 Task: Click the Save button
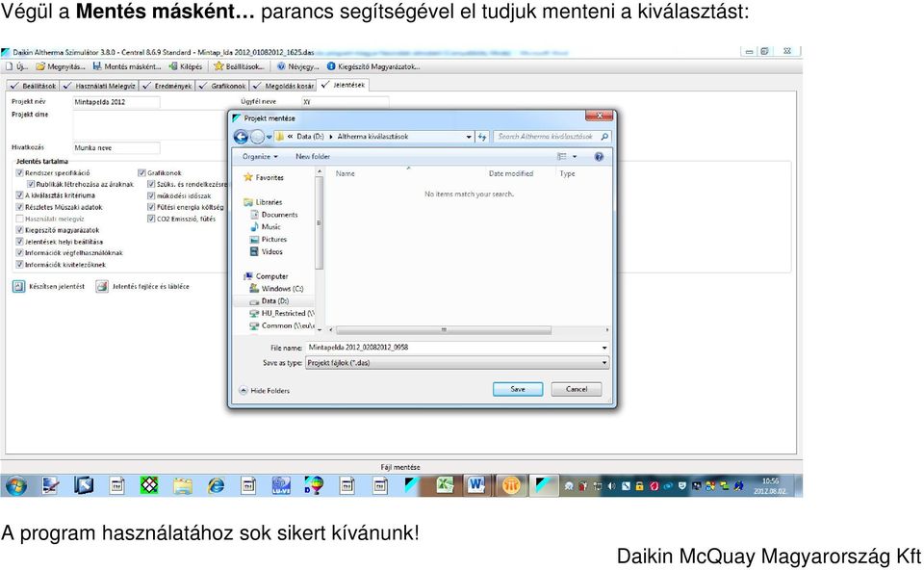518,389
